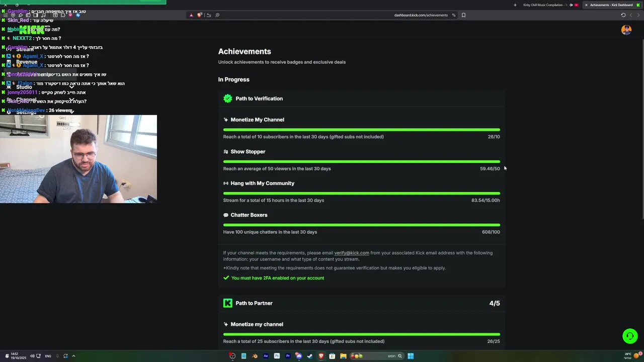Open Discord from the taskbar
Viewport: 644px width, 362px height.
[299, 356]
